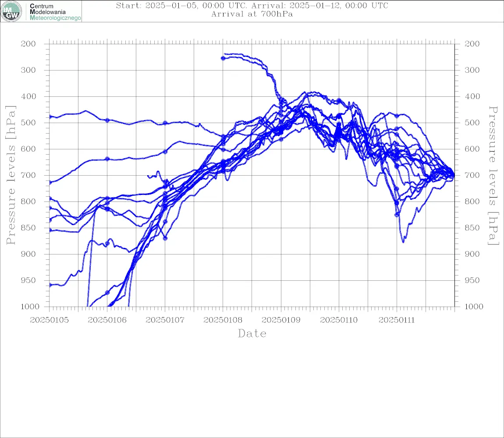This screenshot has height=438, width=504.
Task: Click the Centrum Modelowania Meteorologicznego text
Action: click(55, 12)
